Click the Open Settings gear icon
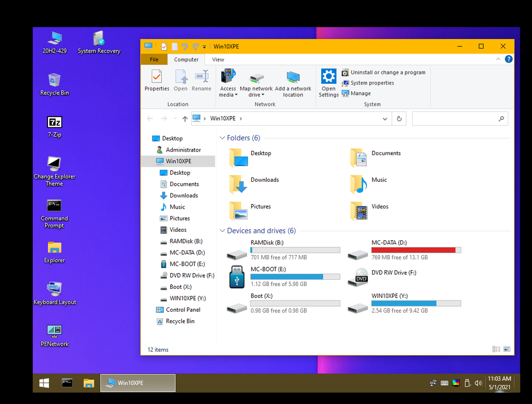Viewport: 532px width, 404px height. [x=328, y=76]
